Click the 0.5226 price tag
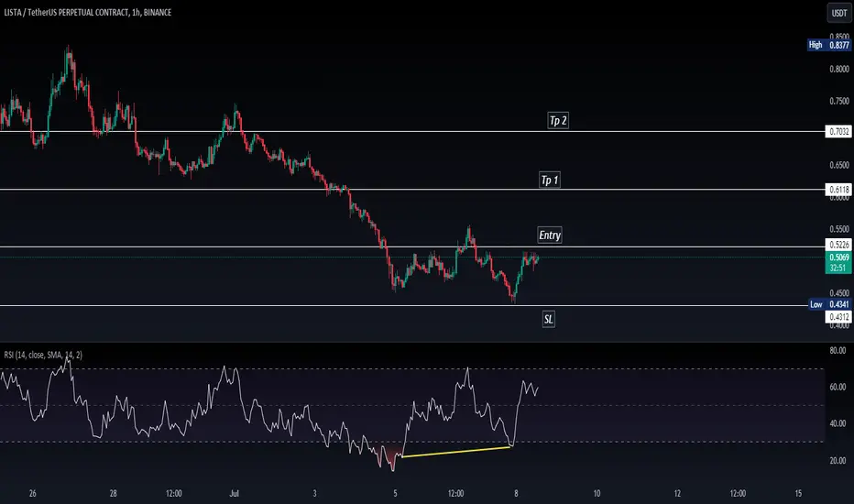Screen dimensions: 854x504 (x=838, y=245)
